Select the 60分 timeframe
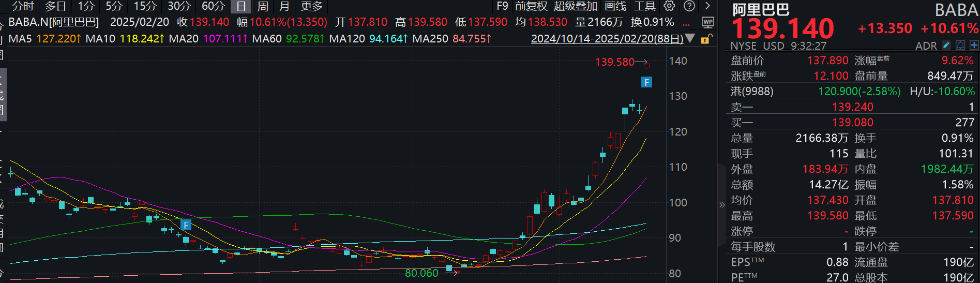 coord(213,6)
